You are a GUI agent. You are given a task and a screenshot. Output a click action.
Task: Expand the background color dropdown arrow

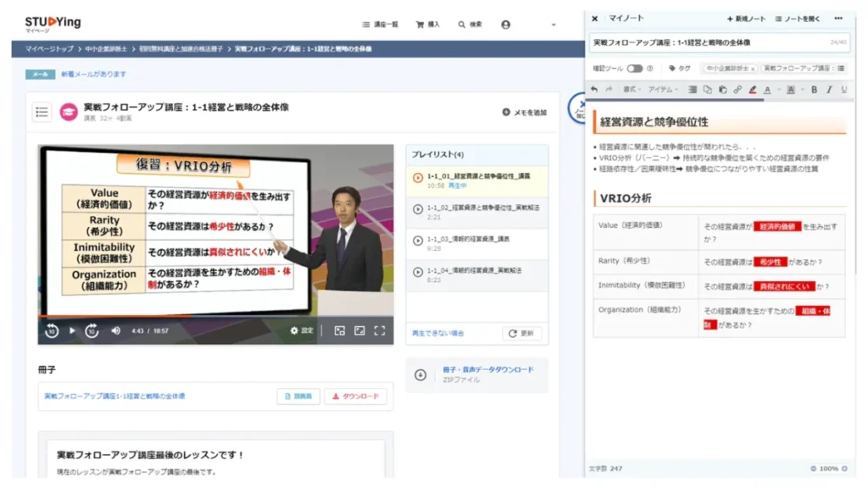802,90
